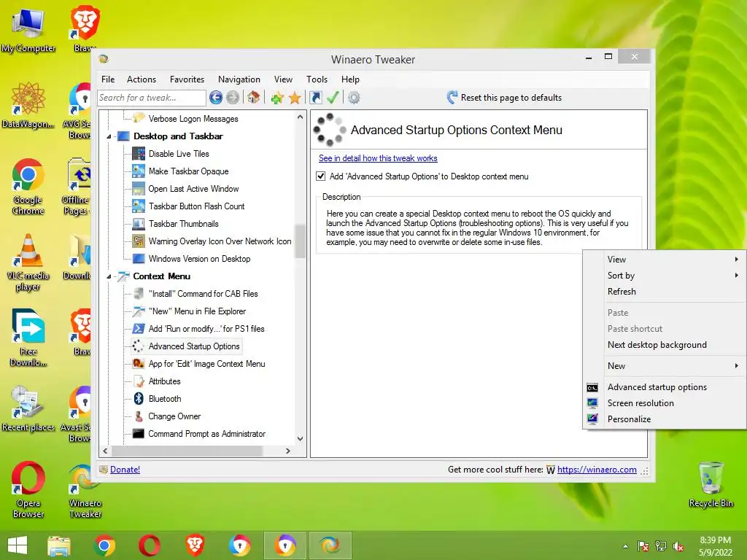
Task: Open File Explorer on the taskbar
Action: pos(59,545)
